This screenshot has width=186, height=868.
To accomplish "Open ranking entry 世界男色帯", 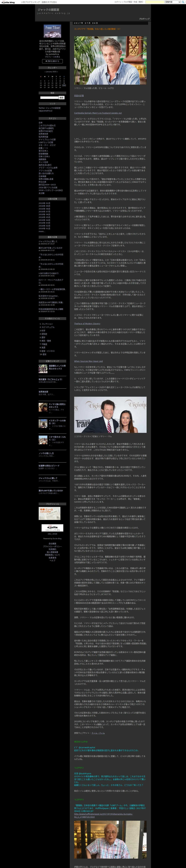I will pyautogui.click(x=43, y=392).
